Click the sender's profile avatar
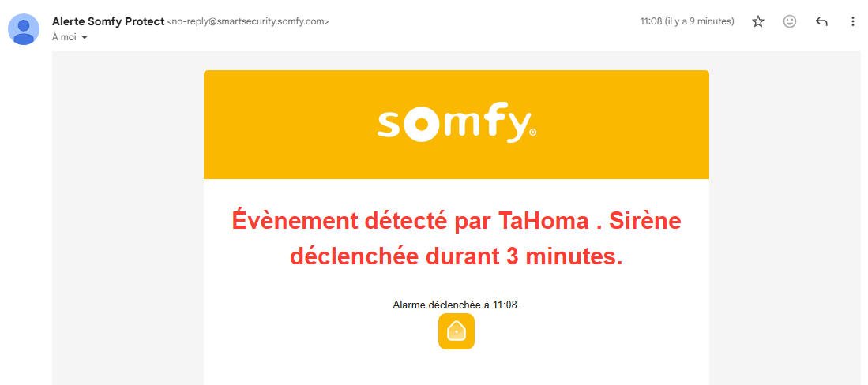The height and width of the screenshot is (385, 868). [24, 29]
